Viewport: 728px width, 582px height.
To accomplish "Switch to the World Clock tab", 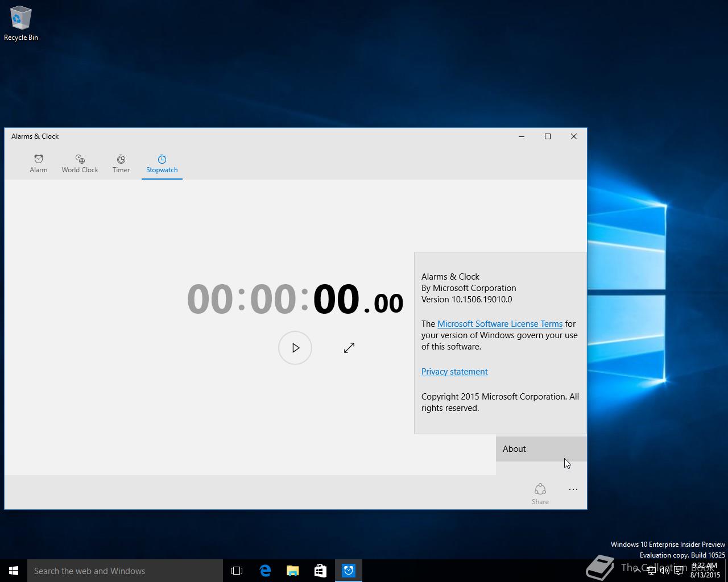I will 80,163.
